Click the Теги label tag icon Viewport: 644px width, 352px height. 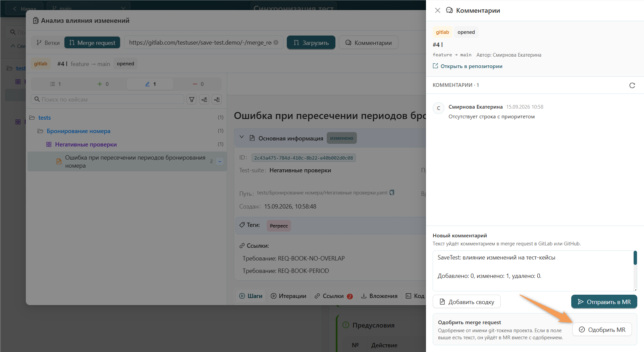click(242, 225)
